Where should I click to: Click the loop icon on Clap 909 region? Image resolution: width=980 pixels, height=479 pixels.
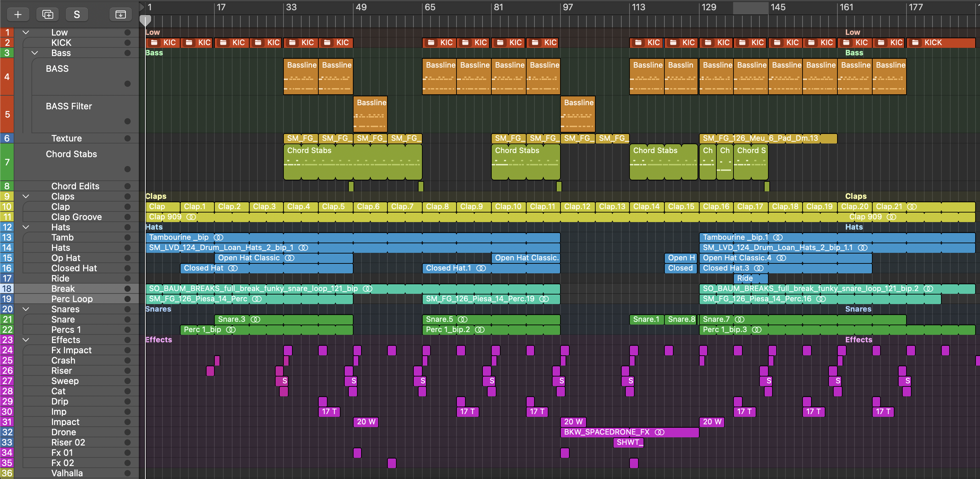coord(191,217)
